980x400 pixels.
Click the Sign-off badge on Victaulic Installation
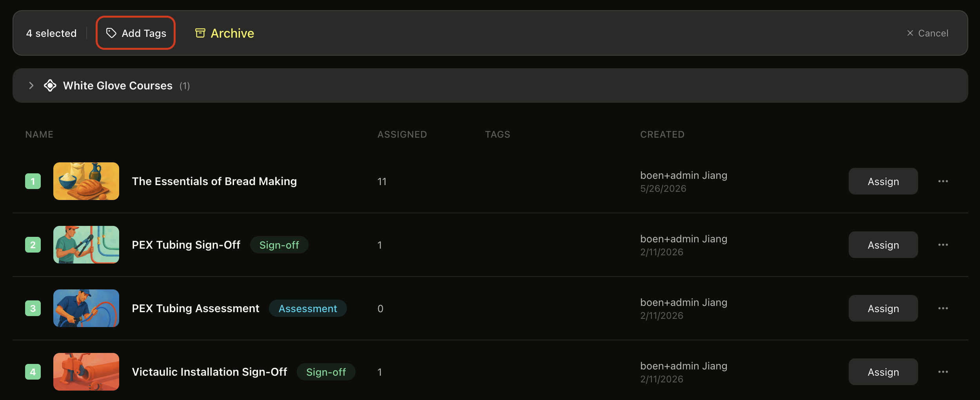tap(326, 372)
